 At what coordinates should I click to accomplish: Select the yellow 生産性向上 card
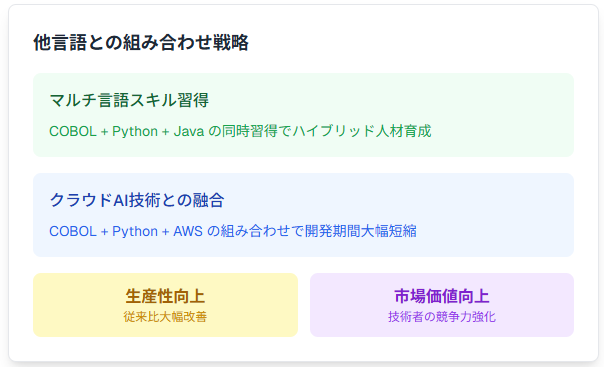[x=165, y=305]
